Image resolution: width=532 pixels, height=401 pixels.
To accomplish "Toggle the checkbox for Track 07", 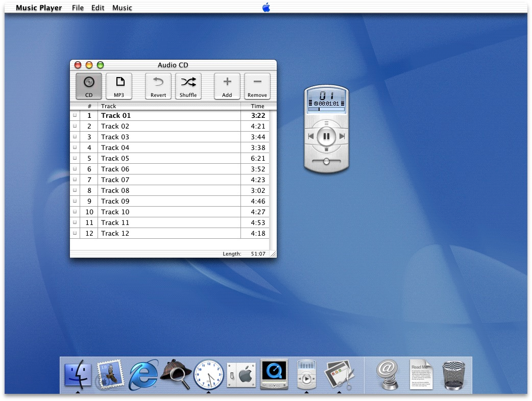I will pos(75,180).
